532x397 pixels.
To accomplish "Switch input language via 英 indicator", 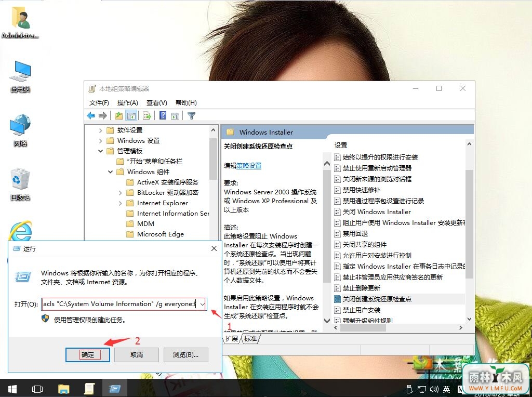I will tap(446, 389).
